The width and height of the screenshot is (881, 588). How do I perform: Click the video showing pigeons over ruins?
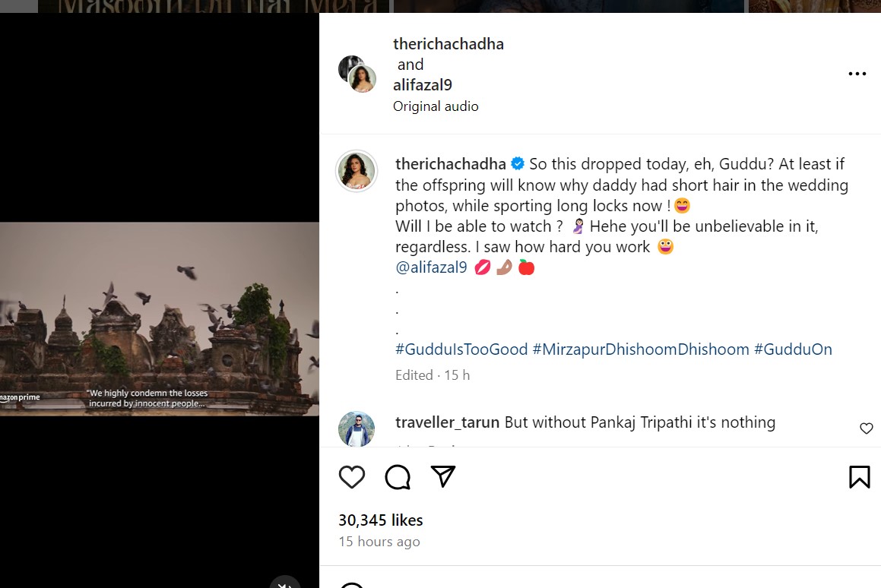160,319
